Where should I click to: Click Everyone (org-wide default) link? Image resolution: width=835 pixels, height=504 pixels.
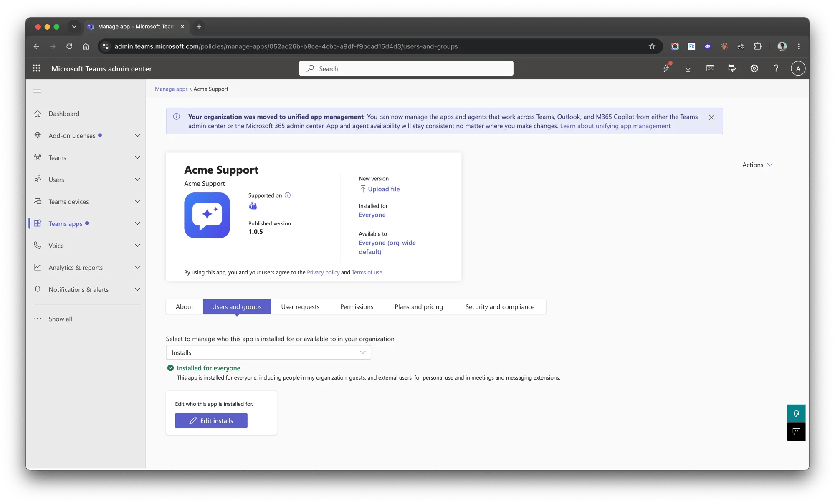click(387, 247)
